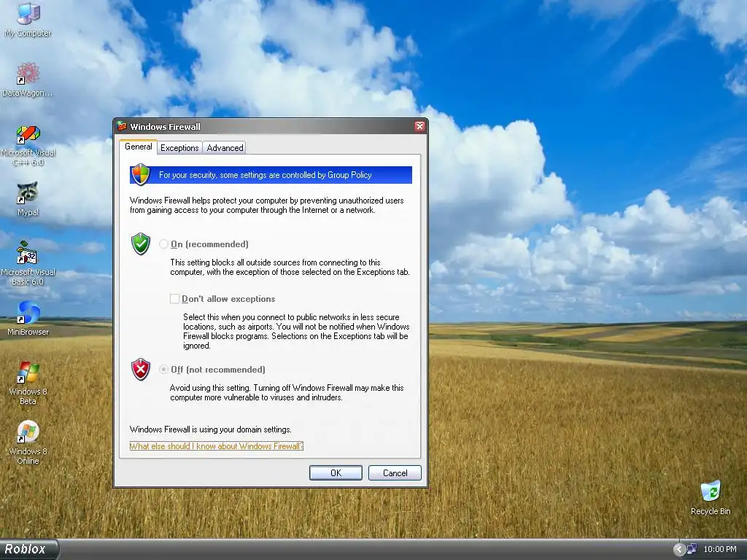Viewport: 747px width, 560px height.
Task: Click the Cancel button
Action: click(395, 472)
